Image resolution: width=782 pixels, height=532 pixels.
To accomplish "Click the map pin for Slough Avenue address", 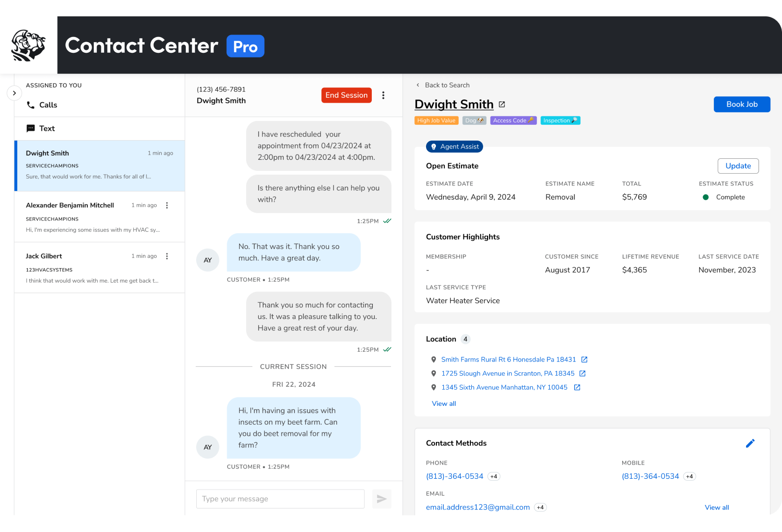I will [434, 374].
